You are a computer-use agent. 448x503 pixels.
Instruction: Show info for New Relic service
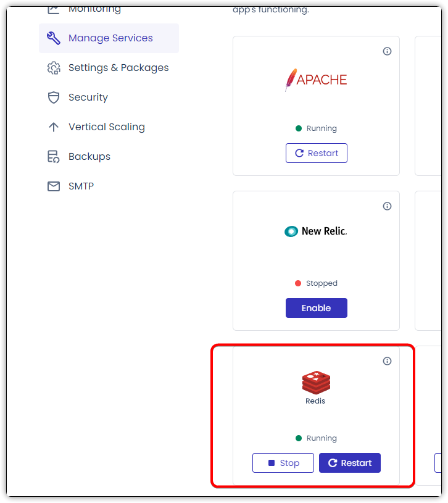point(387,206)
